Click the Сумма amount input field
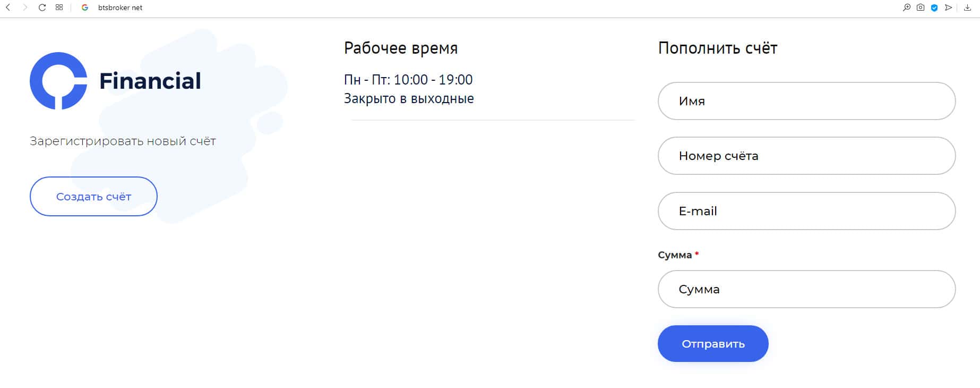The image size is (980, 388). [806, 289]
